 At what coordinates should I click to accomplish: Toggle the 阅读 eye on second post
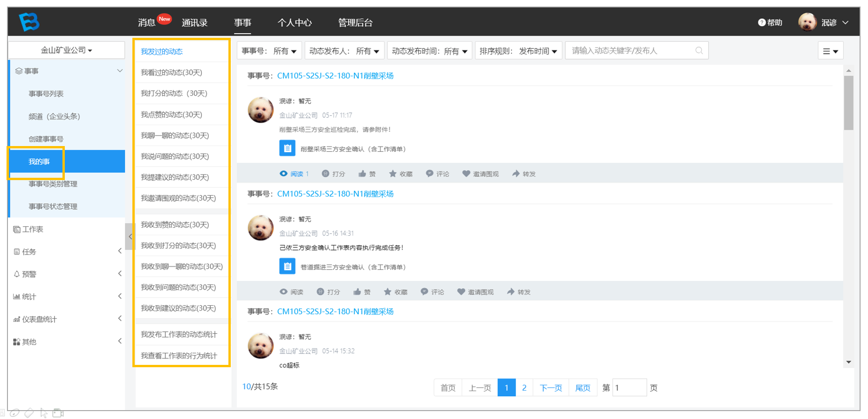[x=283, y=292]
